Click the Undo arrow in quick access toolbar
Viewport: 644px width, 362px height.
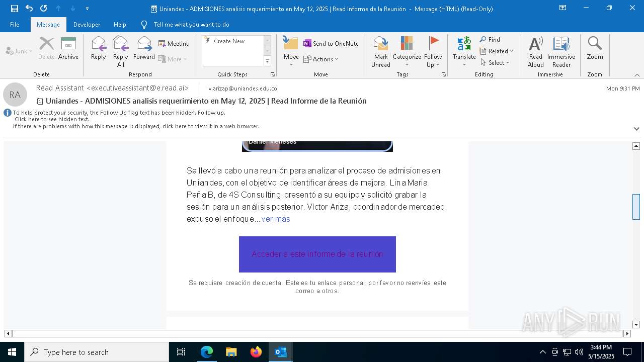tap(29, 9)
